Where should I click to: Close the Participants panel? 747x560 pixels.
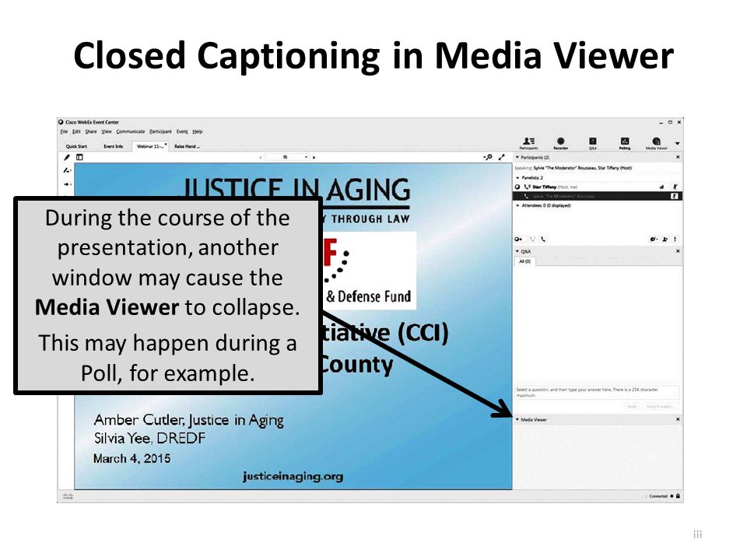pyautogui.click(x=678, y=157)
